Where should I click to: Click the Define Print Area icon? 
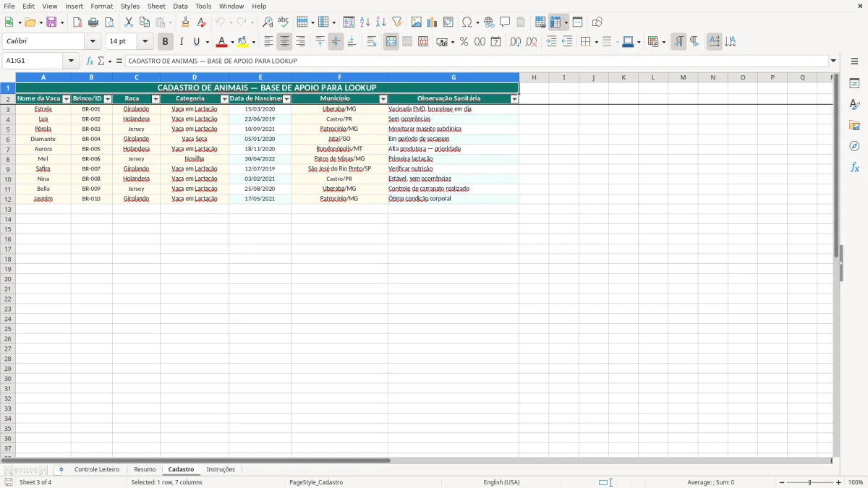[540, 22]
